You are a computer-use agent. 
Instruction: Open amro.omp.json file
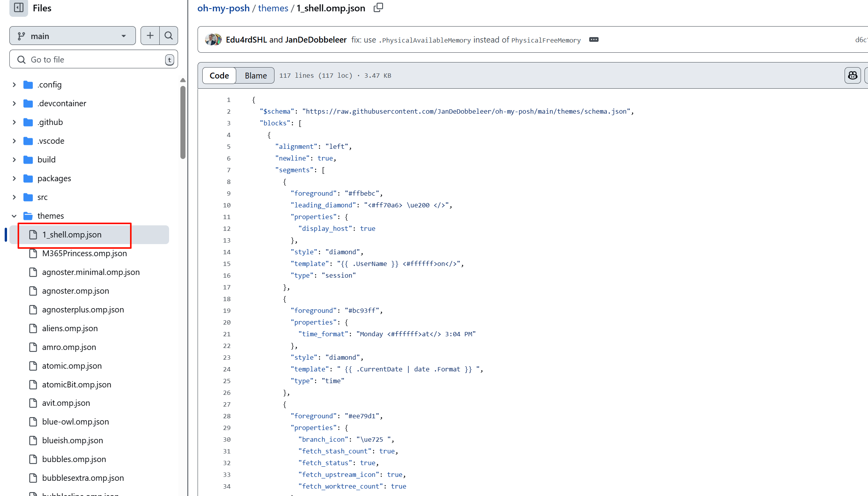point(69,347)
